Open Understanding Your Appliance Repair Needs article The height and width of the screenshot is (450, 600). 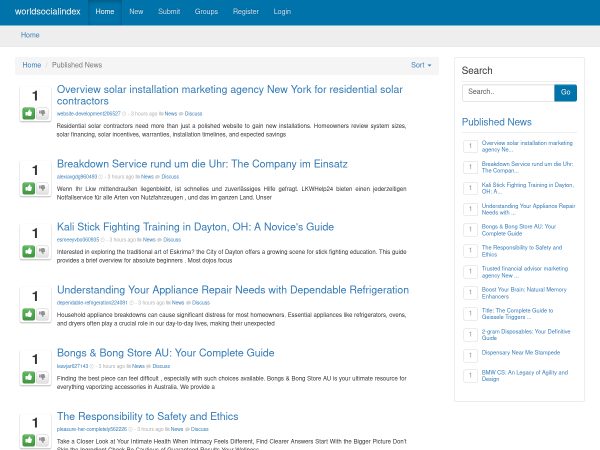click(233, 290)
